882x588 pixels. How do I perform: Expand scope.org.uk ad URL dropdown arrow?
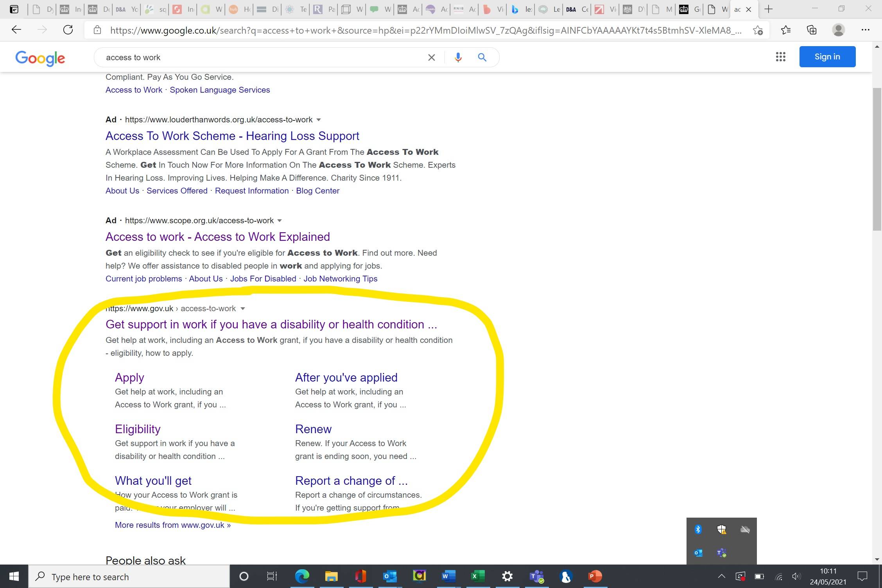coord(279,220)
